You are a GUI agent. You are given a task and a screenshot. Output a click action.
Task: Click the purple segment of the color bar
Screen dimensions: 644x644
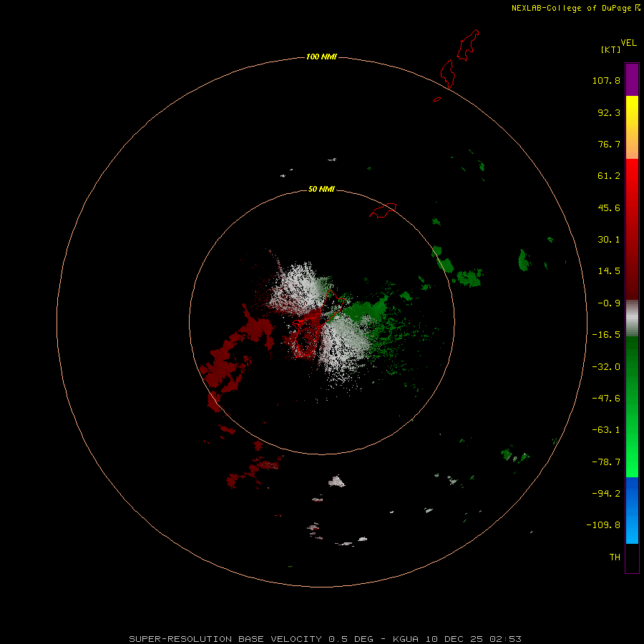(632, 79)
